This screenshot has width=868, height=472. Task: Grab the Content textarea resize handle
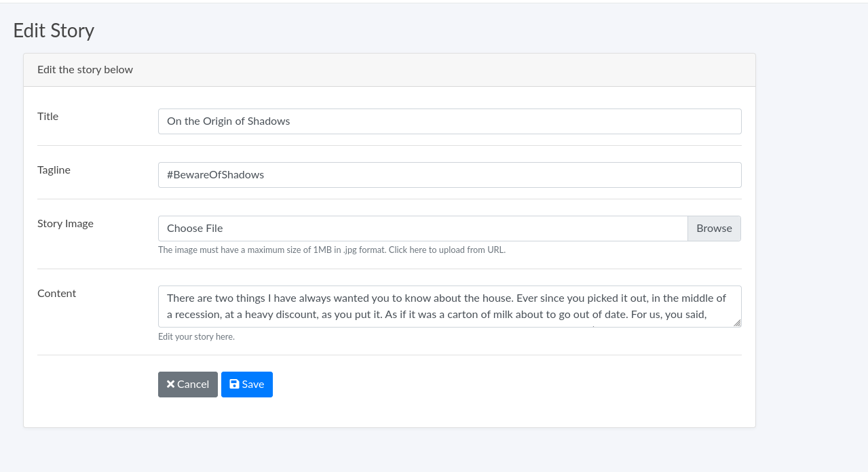coord(737,323)
